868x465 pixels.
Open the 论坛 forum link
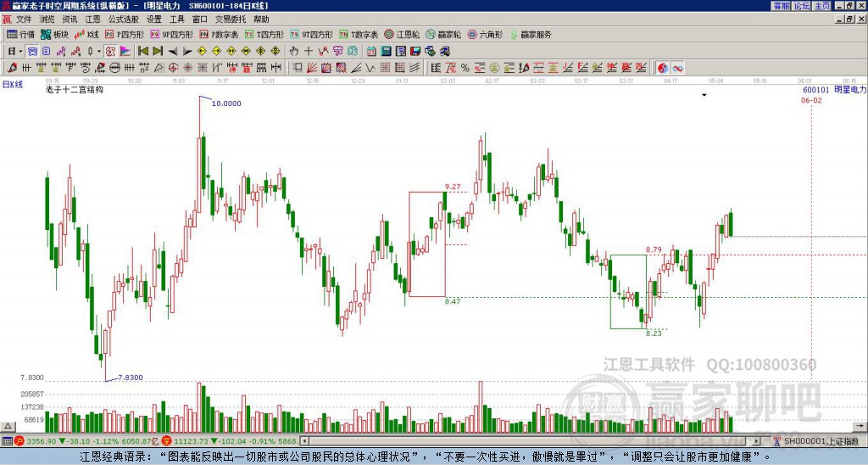[801, 6]
